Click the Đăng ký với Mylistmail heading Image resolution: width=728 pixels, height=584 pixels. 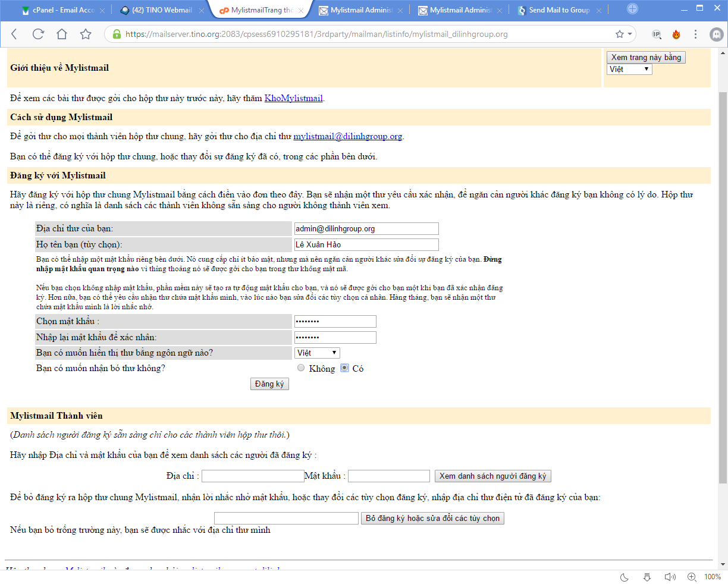pyautogui.click(x=58, y=175)
